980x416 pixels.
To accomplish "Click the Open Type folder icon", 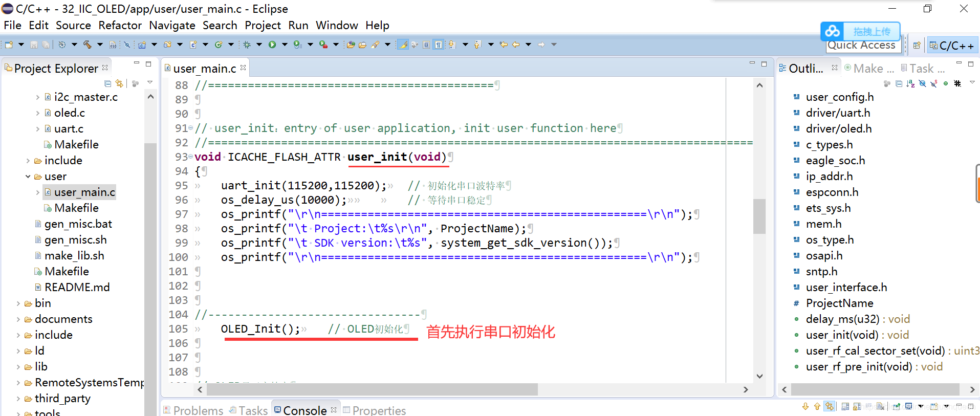I will click(x=351, y=45).
